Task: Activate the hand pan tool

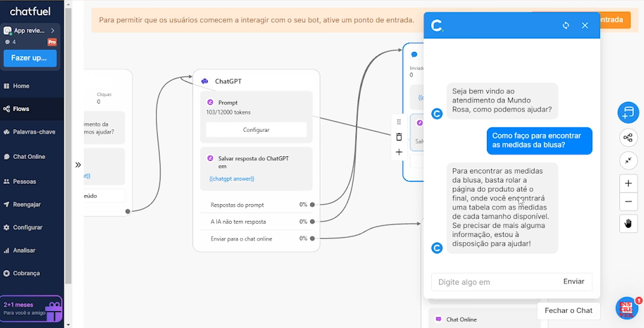Action: coord(628,223)
